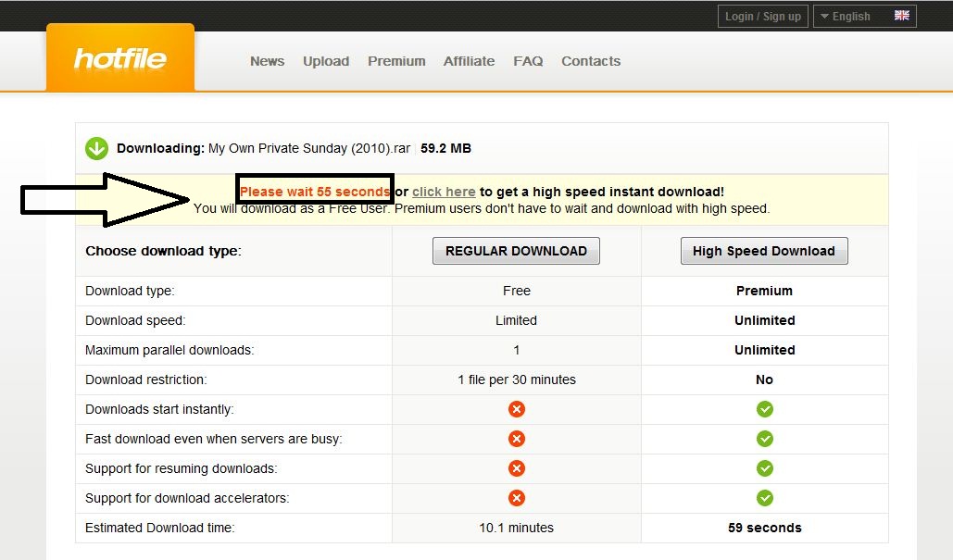Screen dimensions: 953x560
Task: Click the 'Free' download type cell
Action: coord(517,291)
